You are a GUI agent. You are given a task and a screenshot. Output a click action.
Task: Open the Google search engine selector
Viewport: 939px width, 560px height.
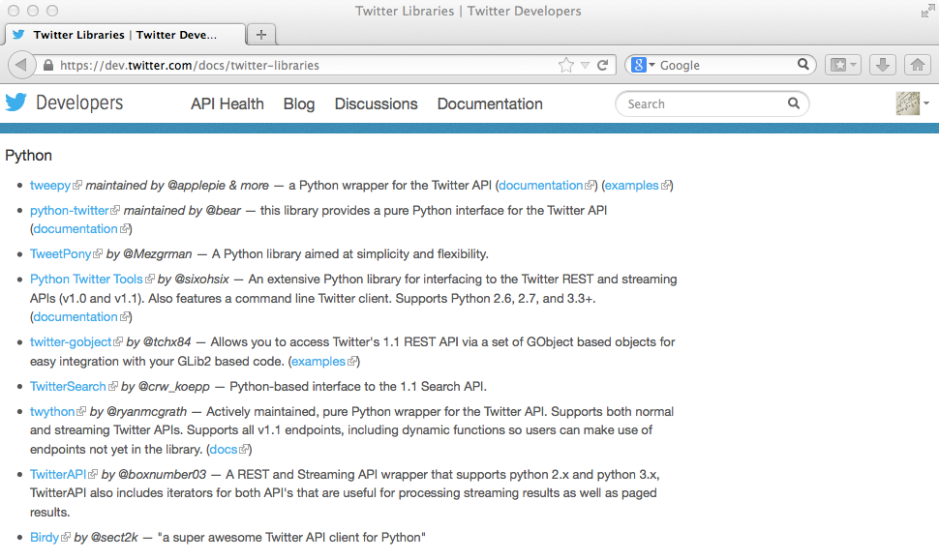[643, 65]
